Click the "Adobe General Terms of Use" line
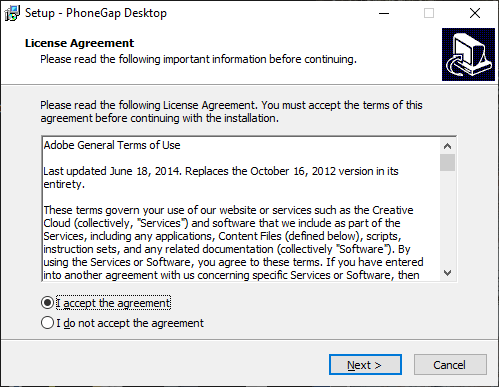Screen dimensions: 499x387 pyautogui.click(x=112, y=145)
